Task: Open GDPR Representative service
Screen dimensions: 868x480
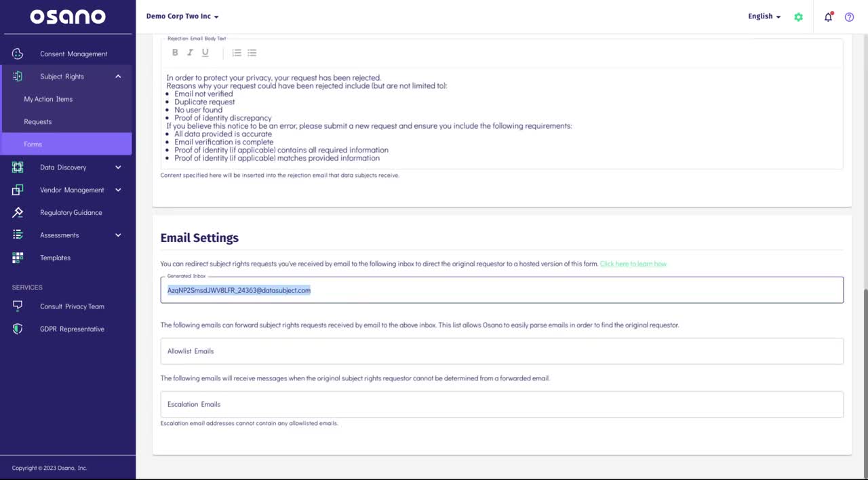Action: [72, 329]
